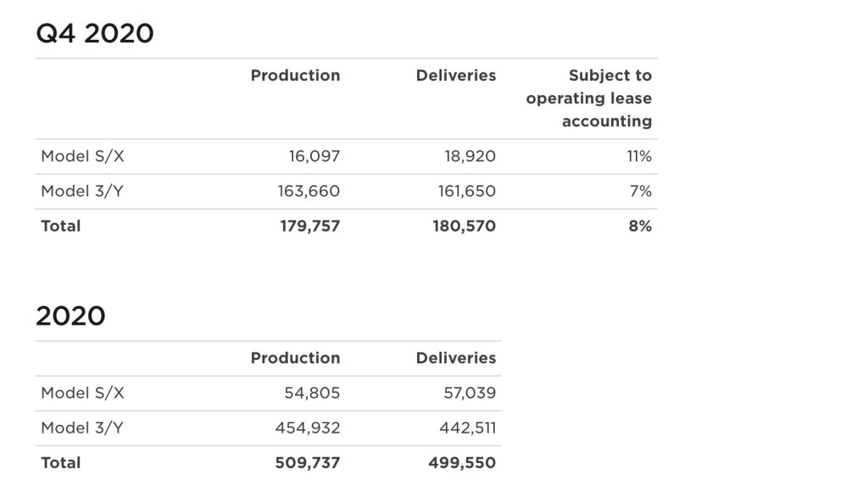
Task: Click the 7% lease accounting cell
Action: [641, 191]
